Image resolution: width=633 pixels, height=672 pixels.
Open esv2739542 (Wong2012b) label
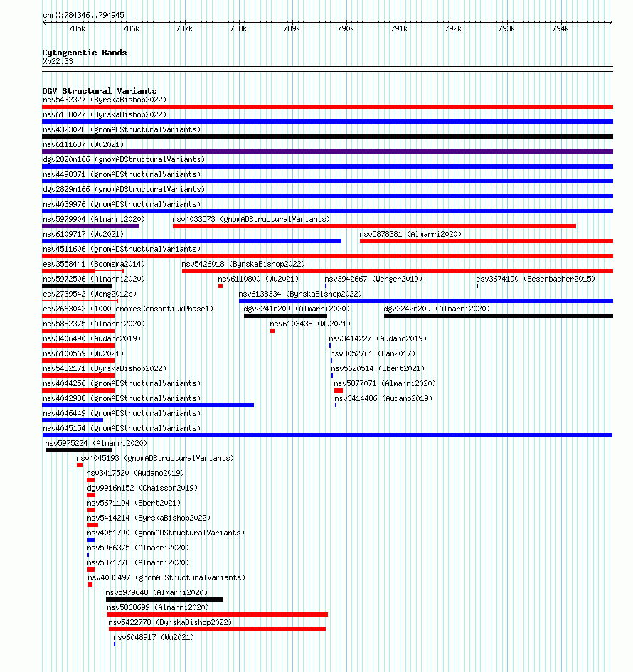click(x=90, y=294)
